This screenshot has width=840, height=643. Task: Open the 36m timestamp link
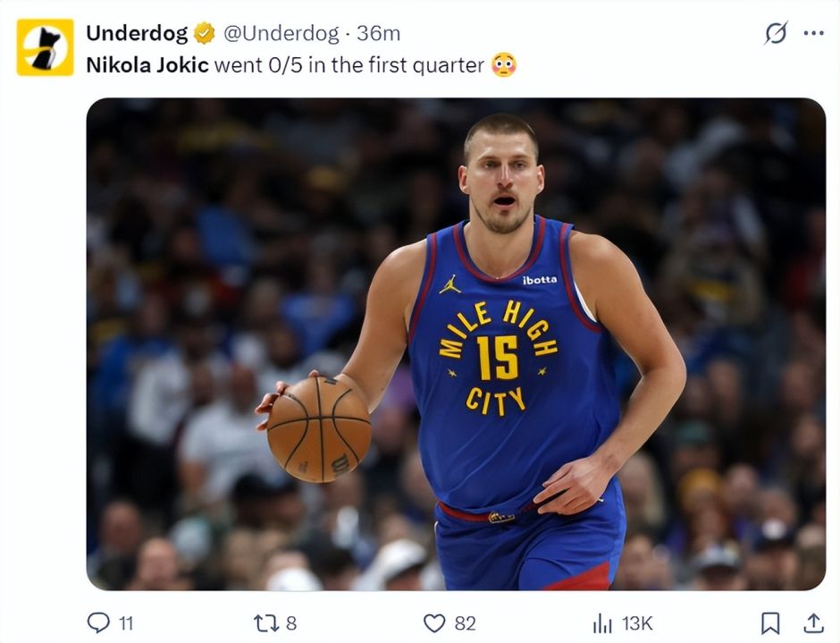tap(379, 34)
